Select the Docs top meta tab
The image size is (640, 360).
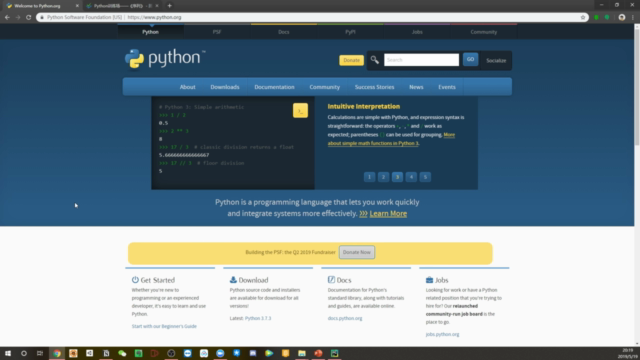coord(284,32)
